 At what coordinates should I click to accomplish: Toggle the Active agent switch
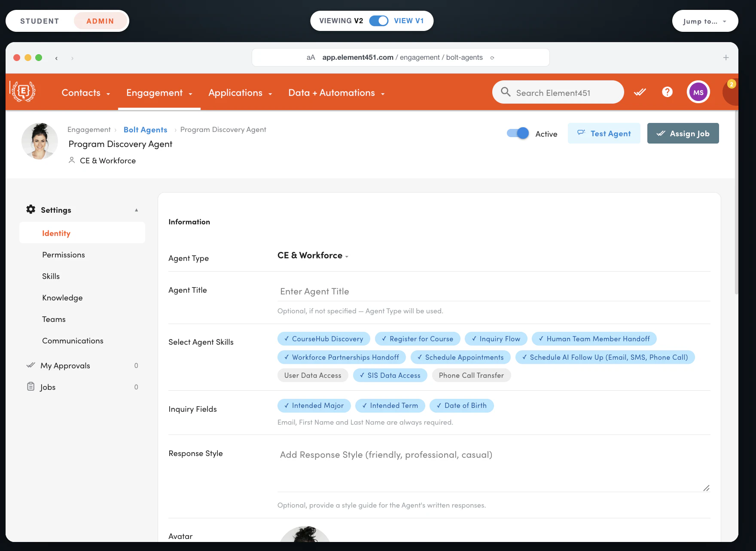518,133
